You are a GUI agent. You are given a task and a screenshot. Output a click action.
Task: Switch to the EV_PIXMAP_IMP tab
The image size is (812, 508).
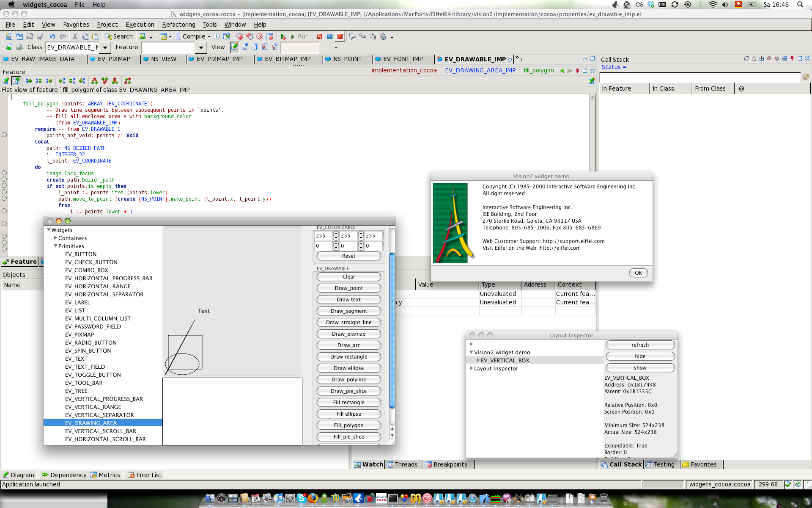pos(219,59)
